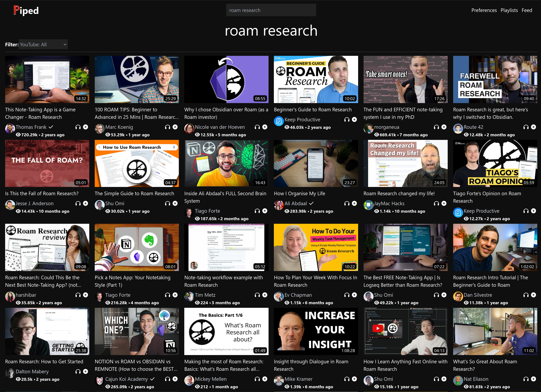
Task: Open Preferences page
Action: (484, 10)
